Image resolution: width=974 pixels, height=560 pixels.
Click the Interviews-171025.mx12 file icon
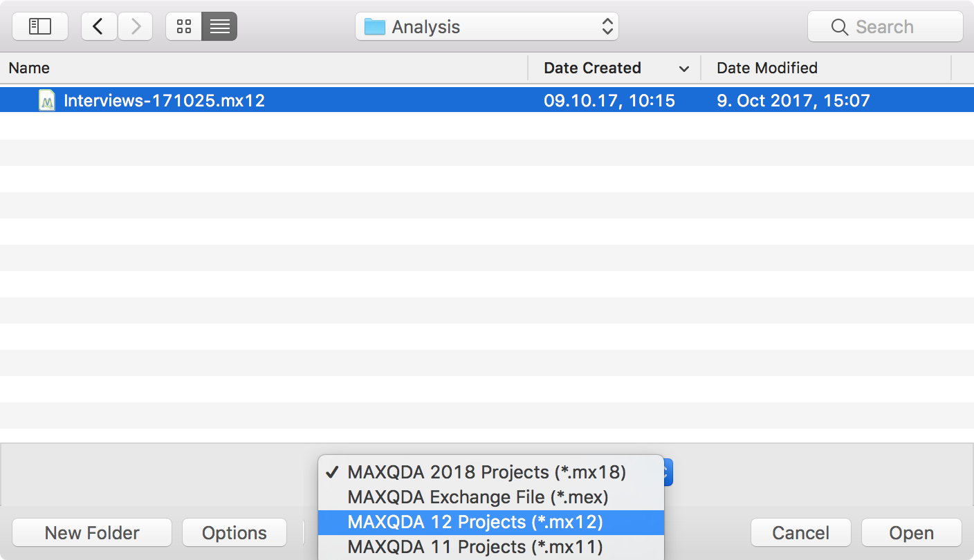(47, 100)
